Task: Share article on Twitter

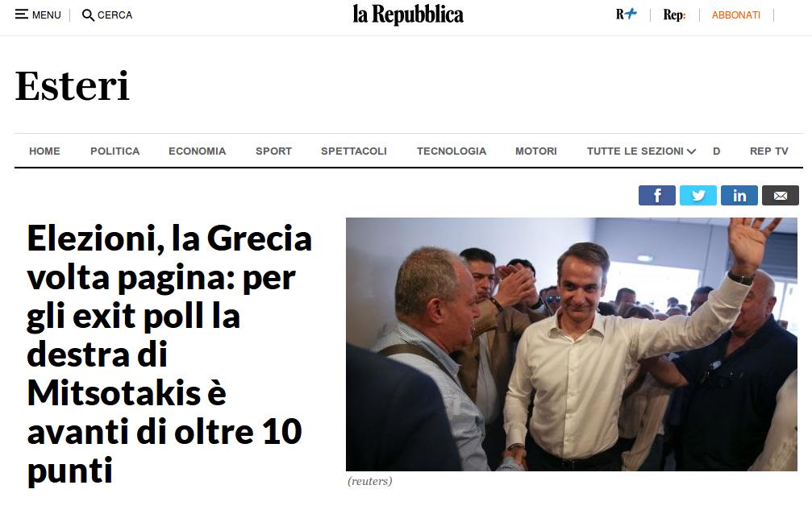Action: tap(698, 196)
